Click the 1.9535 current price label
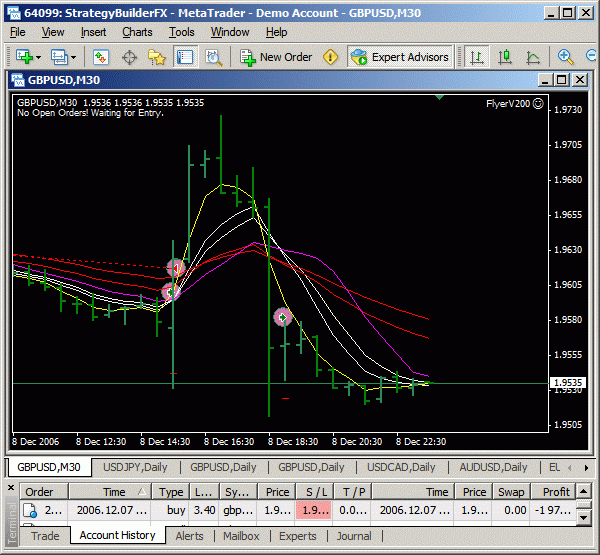This screenshot has height=555, width=600. pyautogui.click(x=568, y=383)
